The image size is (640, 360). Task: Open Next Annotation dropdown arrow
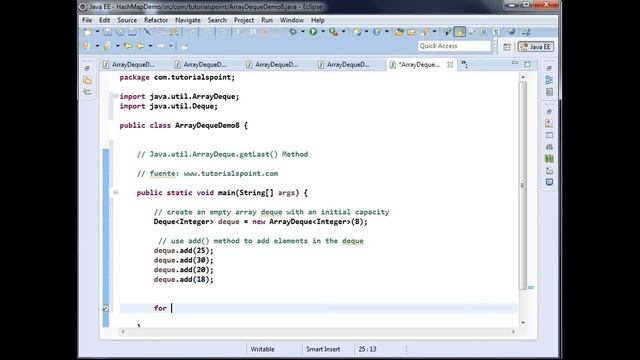point(98,46)
